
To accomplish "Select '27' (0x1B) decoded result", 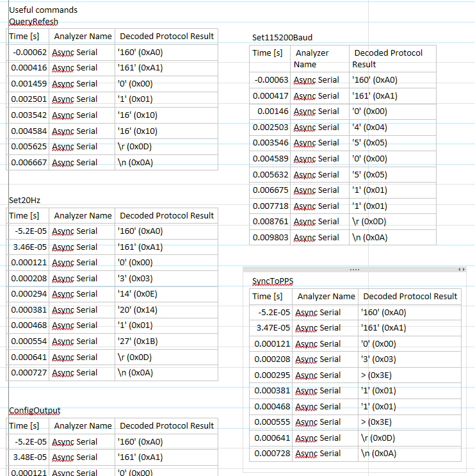I will point(138,341).
